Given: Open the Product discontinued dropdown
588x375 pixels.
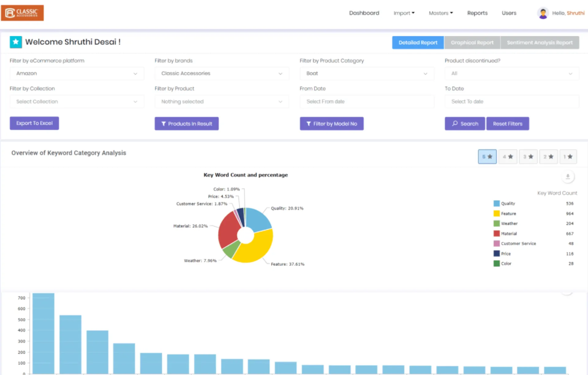Looking at the screenshot, I should (x=511, y=73).
